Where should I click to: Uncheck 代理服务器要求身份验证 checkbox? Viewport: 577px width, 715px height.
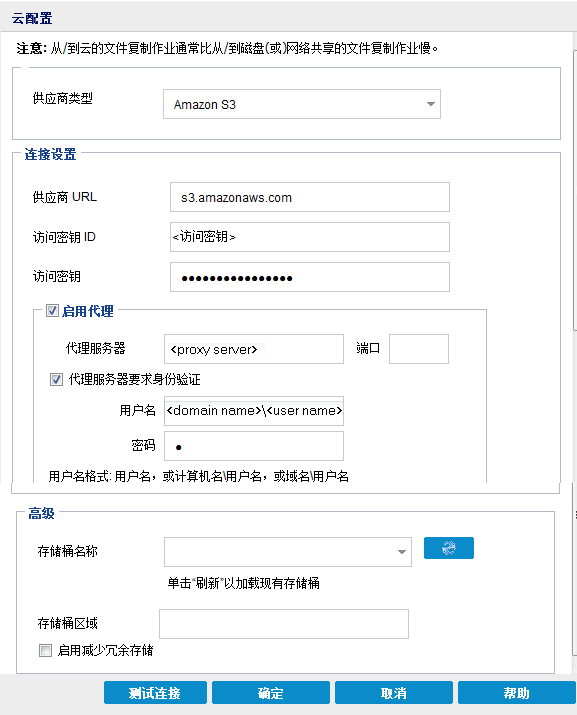click(x=56, y=379)
